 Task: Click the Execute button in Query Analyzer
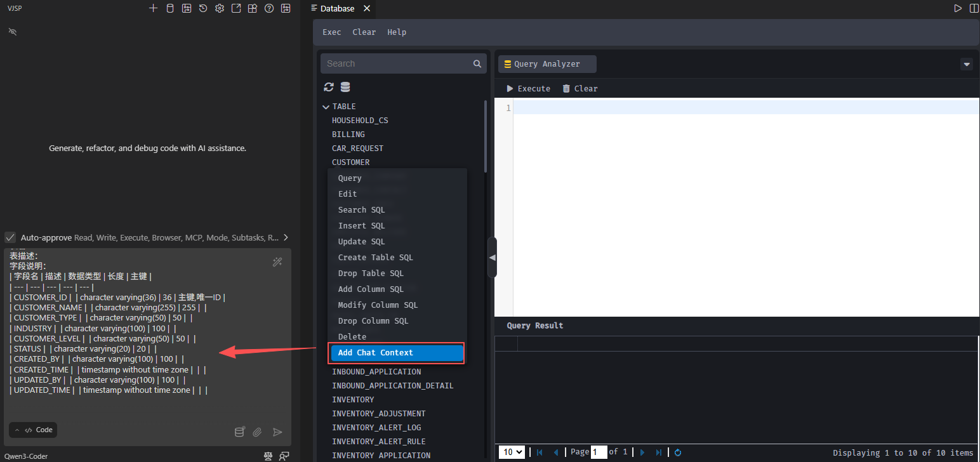(x=528, y=89)
